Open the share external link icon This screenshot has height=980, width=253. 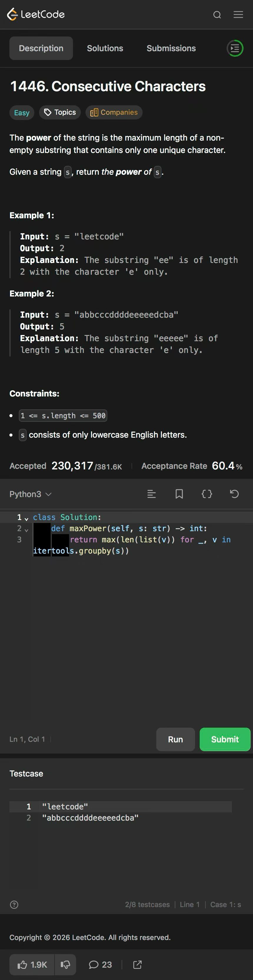(x=137, y=964)
